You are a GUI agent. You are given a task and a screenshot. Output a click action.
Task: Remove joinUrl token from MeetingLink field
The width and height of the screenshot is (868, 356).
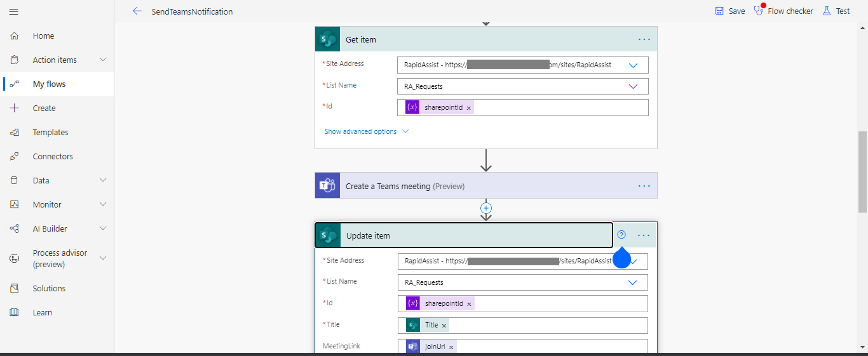pyautogui.click(x=451, y=347)
